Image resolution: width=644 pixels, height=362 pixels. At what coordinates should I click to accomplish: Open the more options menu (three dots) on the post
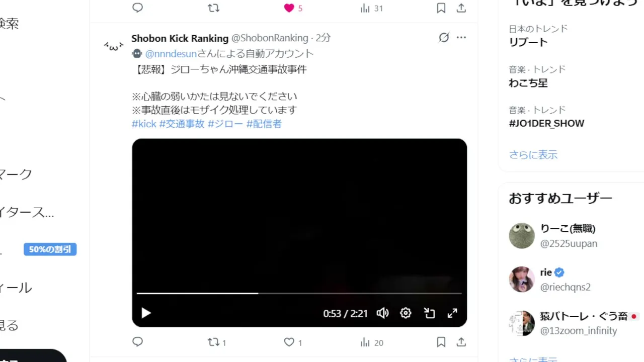(461, 38)
